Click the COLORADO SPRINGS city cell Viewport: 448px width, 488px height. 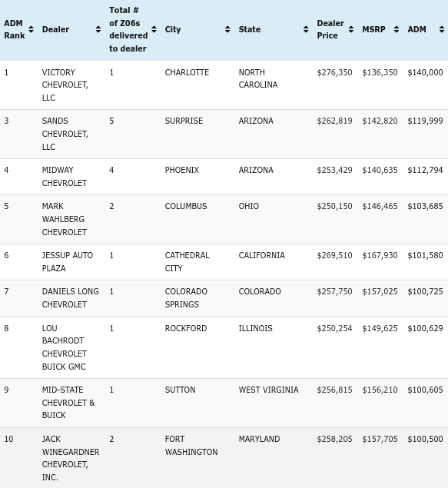[x=186, y=298]
